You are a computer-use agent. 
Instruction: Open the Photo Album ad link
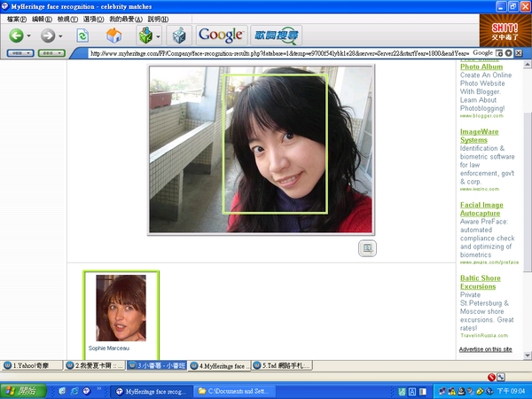[481, 66]
